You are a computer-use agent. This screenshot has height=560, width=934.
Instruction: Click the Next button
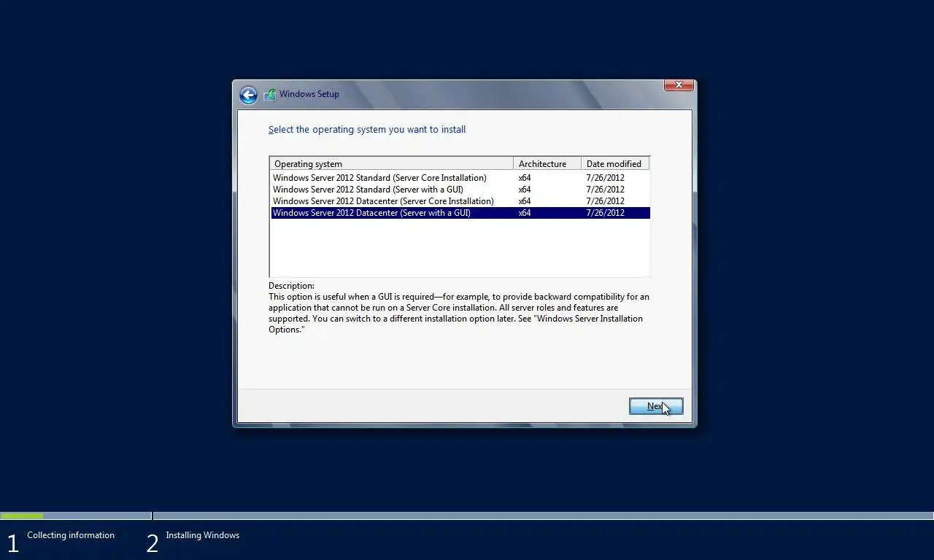656,406
